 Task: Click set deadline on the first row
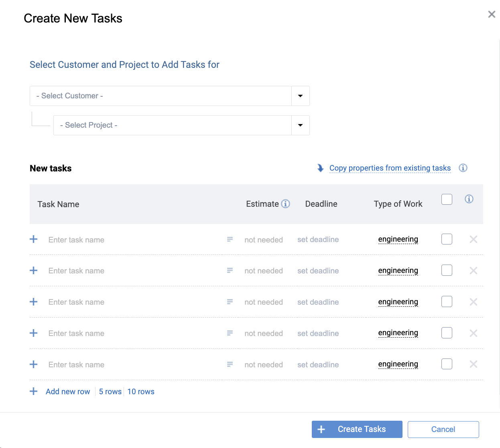click(318, 239)
